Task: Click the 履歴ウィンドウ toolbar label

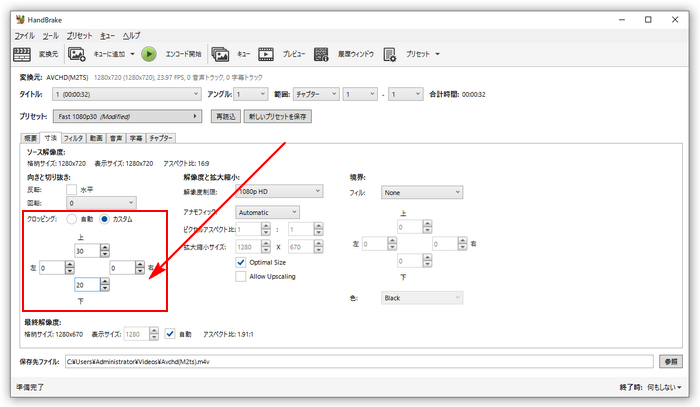Action: pyautogui.click(x=356, y=54)
